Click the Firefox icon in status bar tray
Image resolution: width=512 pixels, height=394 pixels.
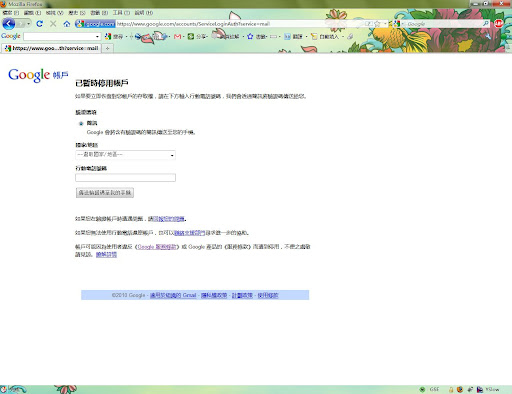[460, 389]
